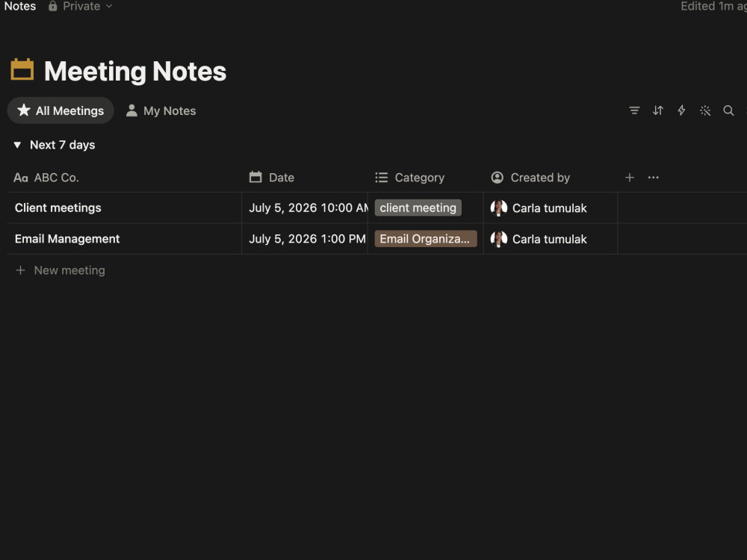Open the column options three-dot menu
This screenshot has height=560, width=747.
coord(653,178)
